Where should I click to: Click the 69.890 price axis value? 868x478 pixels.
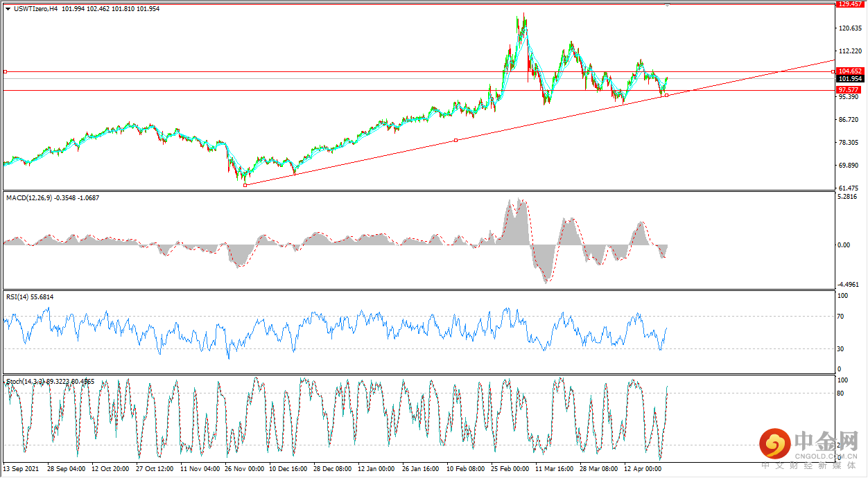(x=849, y=166)
